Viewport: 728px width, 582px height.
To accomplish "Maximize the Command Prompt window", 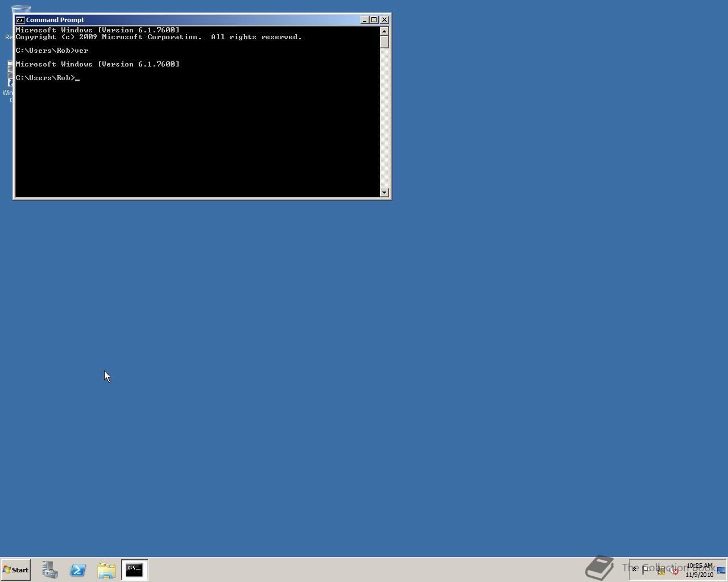I will click(x=374, y=20).
